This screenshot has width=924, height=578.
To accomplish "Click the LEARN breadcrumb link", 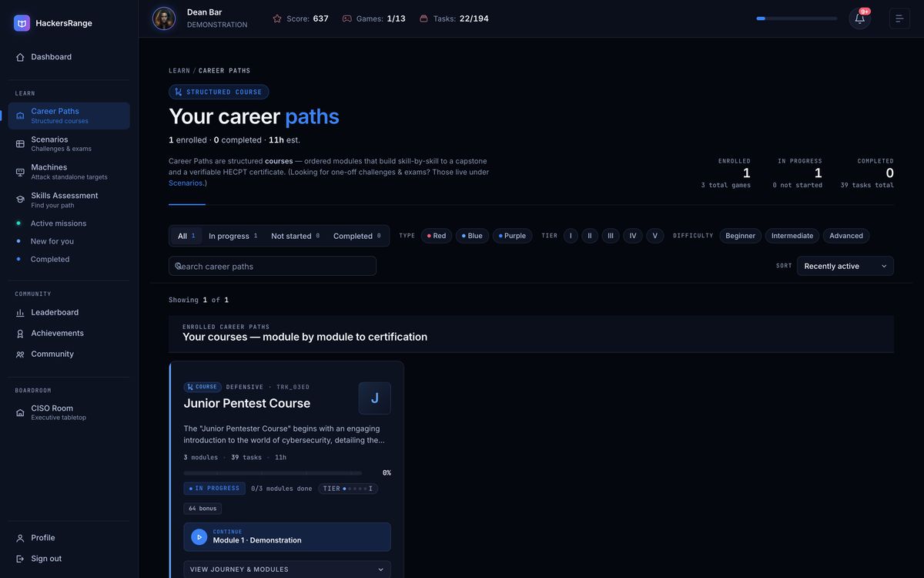I will click(179, 71).
